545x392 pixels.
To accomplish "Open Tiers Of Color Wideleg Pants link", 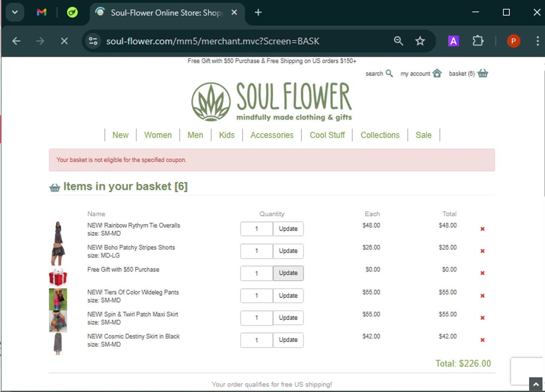I will point(133,292).
